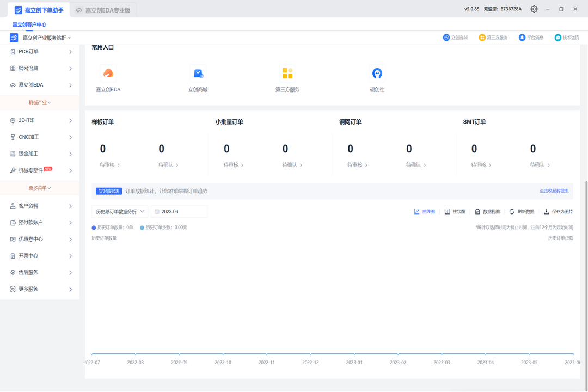588x392 pixels.
Task: Select the 嘉立创客户中心 tab
Action: [x=29, y=24]
